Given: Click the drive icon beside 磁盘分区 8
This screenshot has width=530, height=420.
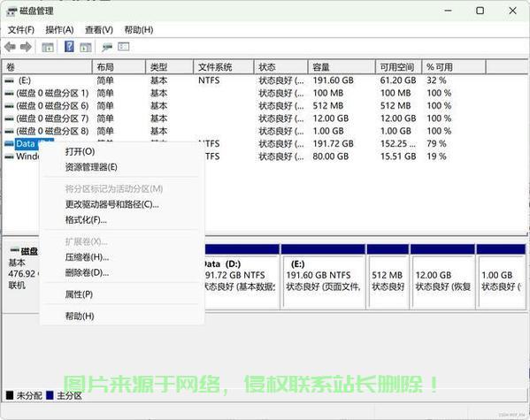Looking at the screenshot, I should [10, 132].
